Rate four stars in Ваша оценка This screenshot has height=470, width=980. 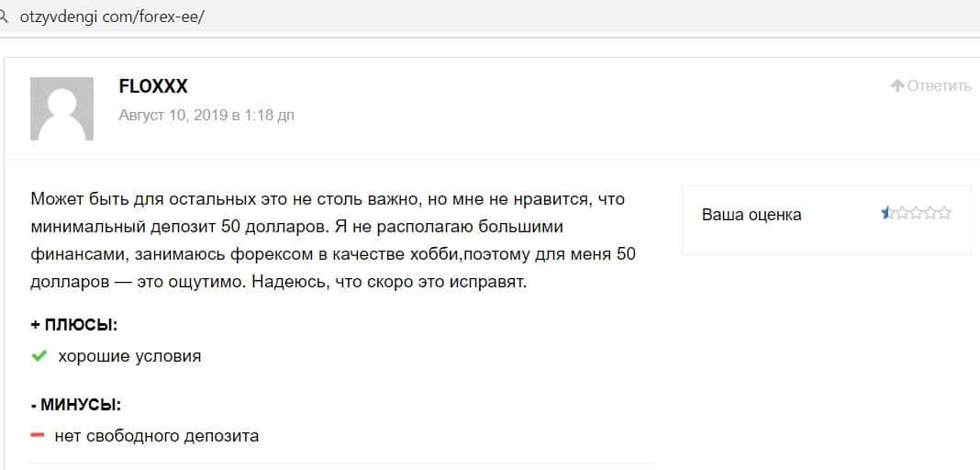(x=930, y=214)
